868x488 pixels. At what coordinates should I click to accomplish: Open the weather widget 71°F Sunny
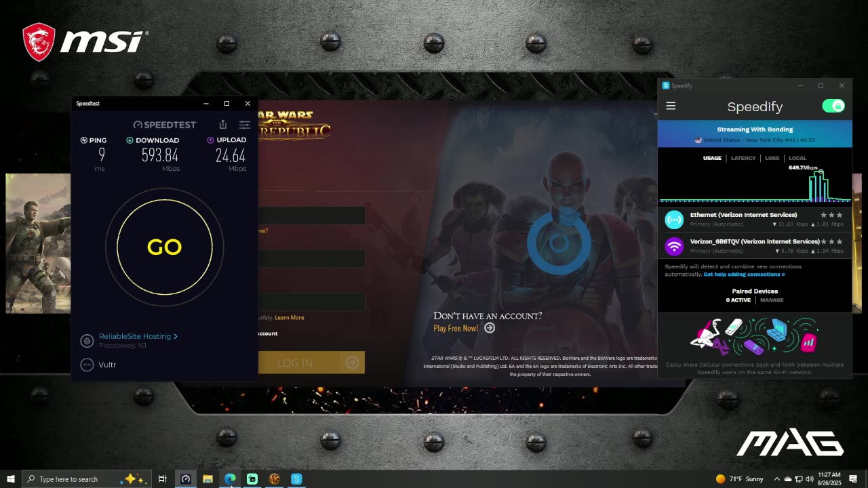739,479
